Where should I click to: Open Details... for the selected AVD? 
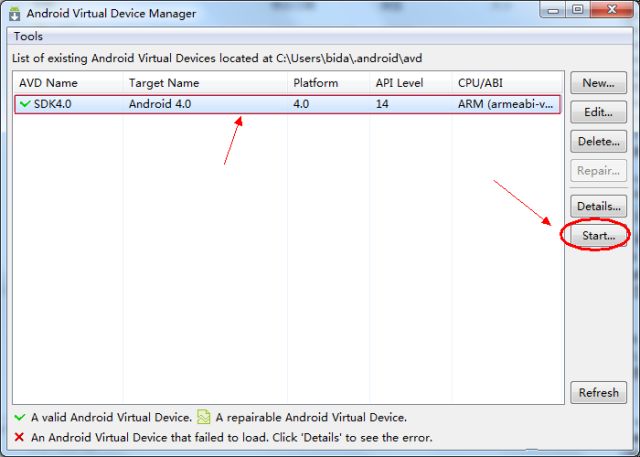[598, 206]
